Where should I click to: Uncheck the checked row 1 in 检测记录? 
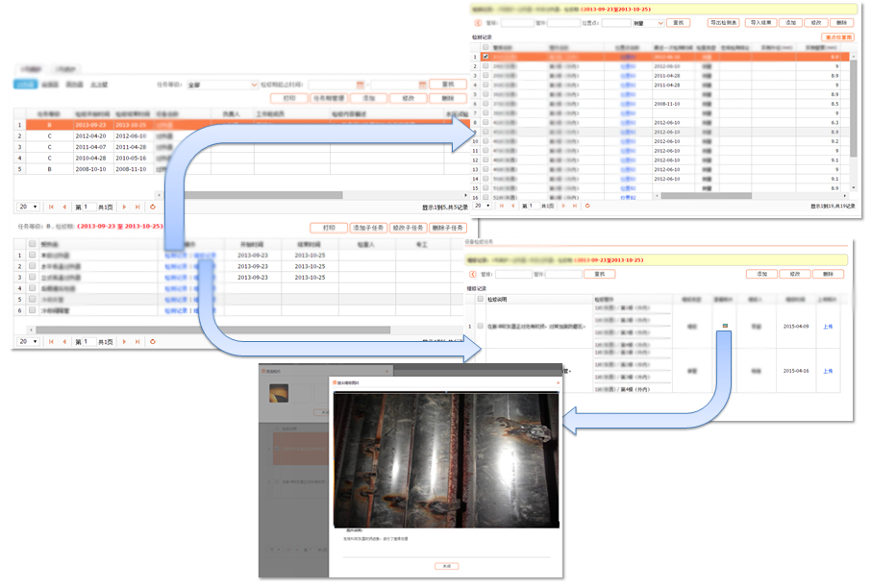[x=485, y=57]
